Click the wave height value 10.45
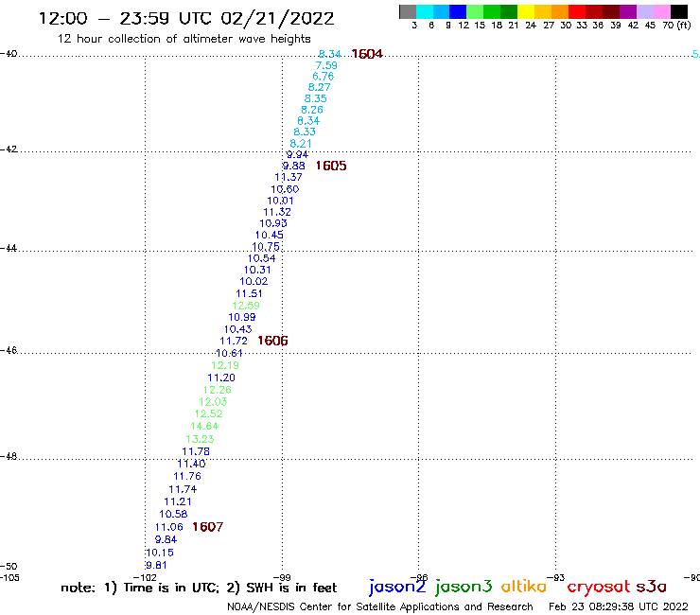 click(x=270, y=235)
